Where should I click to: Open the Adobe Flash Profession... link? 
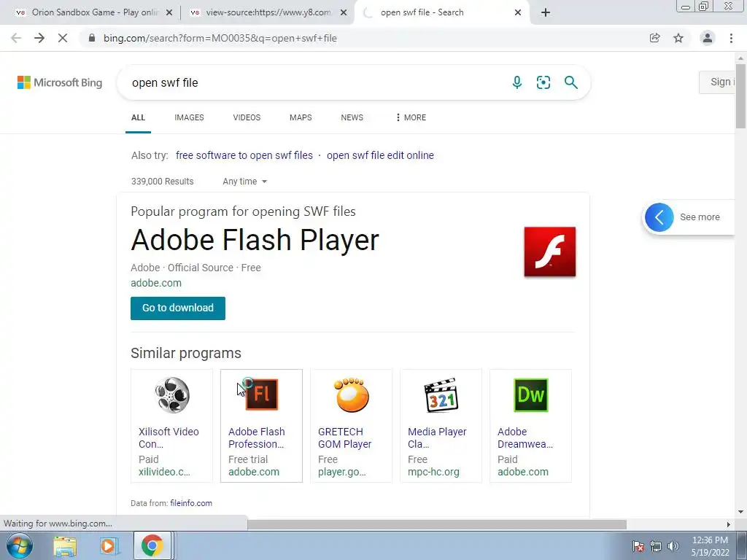[256, 437]
